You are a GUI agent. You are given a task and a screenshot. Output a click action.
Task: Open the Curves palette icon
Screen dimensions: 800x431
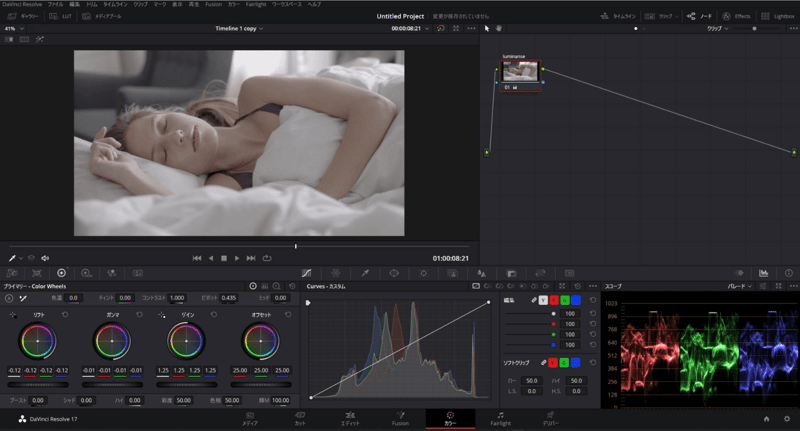point(306,272)
